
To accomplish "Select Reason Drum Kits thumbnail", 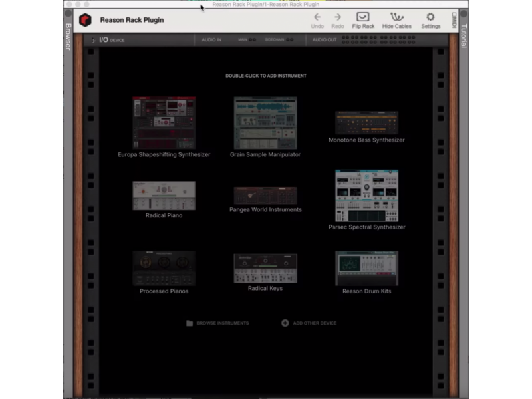I will point(367,269).
